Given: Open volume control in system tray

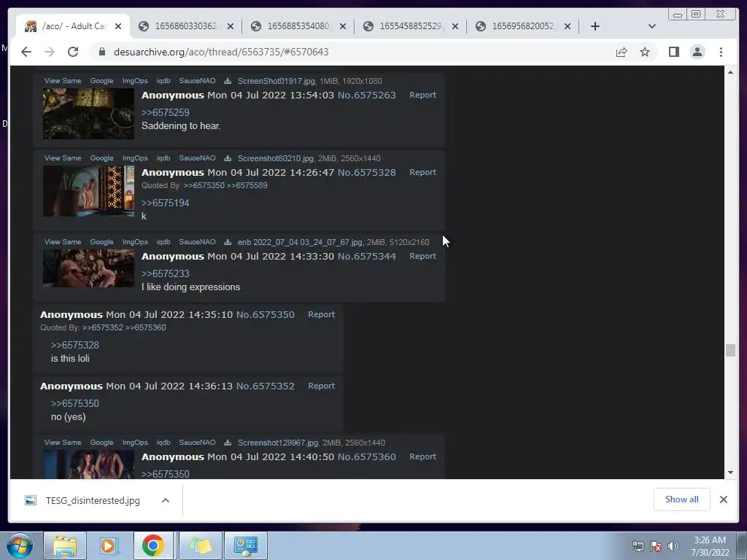Looking at the screenshot, I should [673, 546].
